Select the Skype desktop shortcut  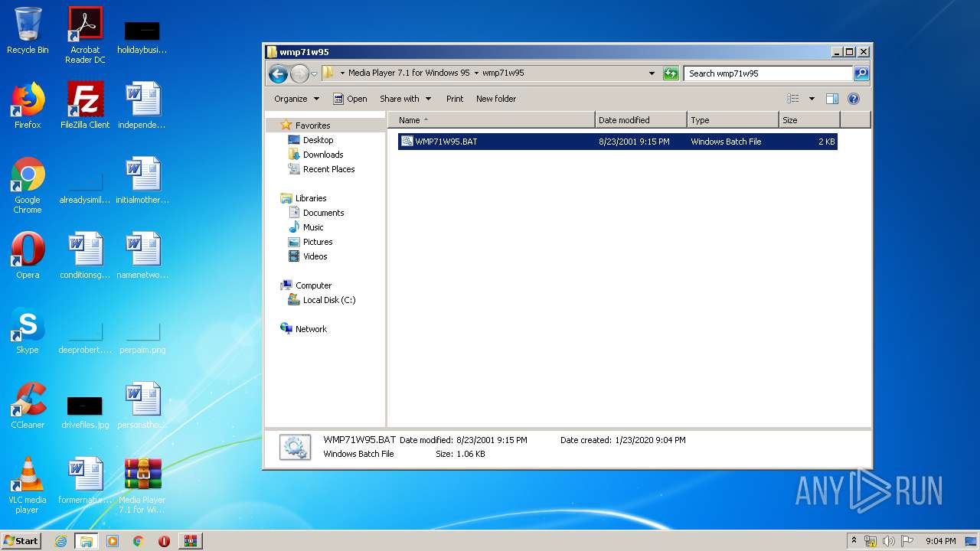28,330
